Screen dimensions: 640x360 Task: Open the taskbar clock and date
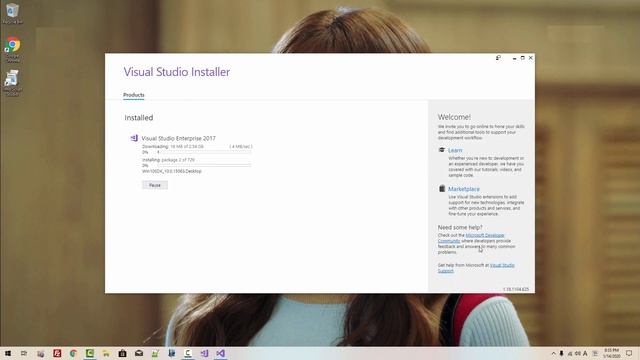611,353
